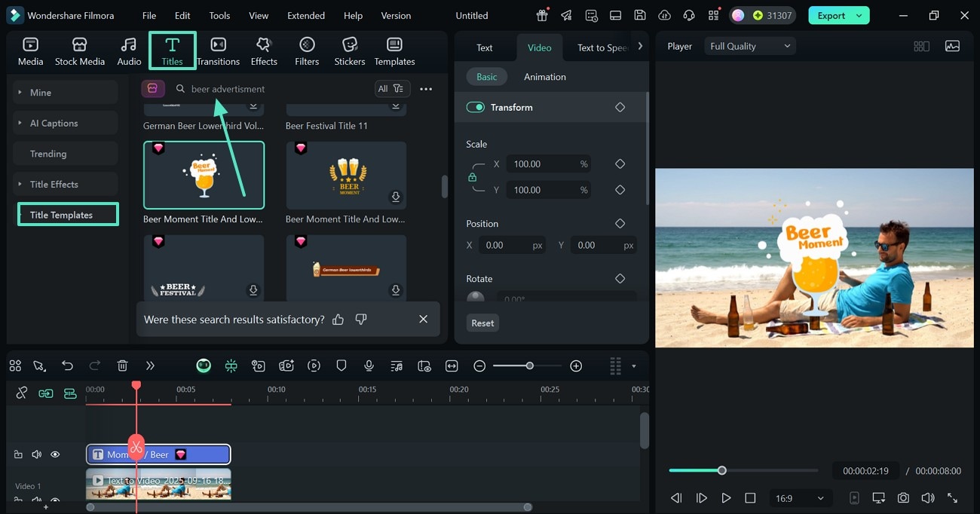Click the undo icon in timeline toolbar

[67, 366]
